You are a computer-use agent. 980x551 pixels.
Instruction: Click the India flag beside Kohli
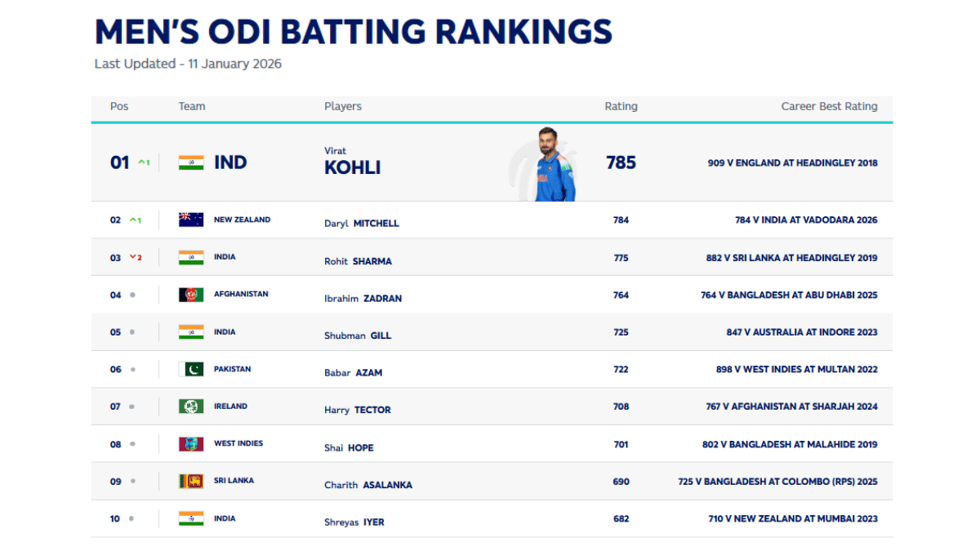[x=191, y=162]
